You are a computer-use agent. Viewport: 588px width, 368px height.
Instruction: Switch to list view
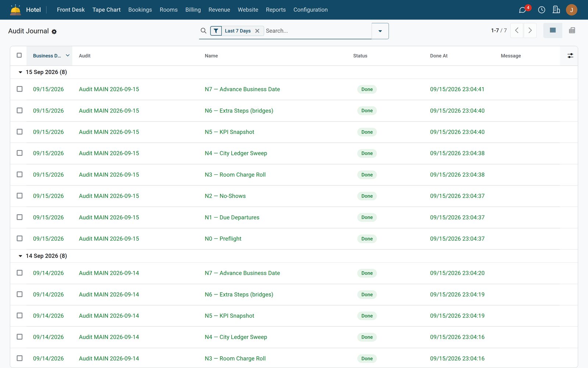(x=553, y=31)
